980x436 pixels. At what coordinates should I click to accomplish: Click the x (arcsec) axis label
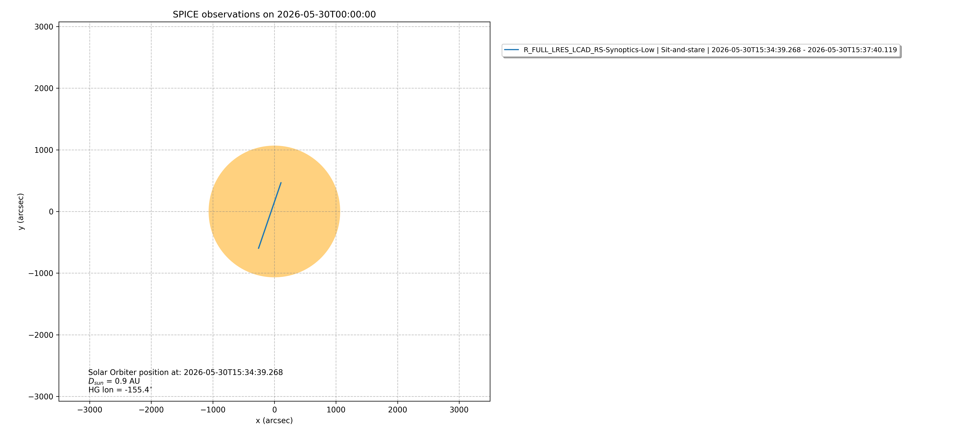pyautogui.click(x=274, y=420)
